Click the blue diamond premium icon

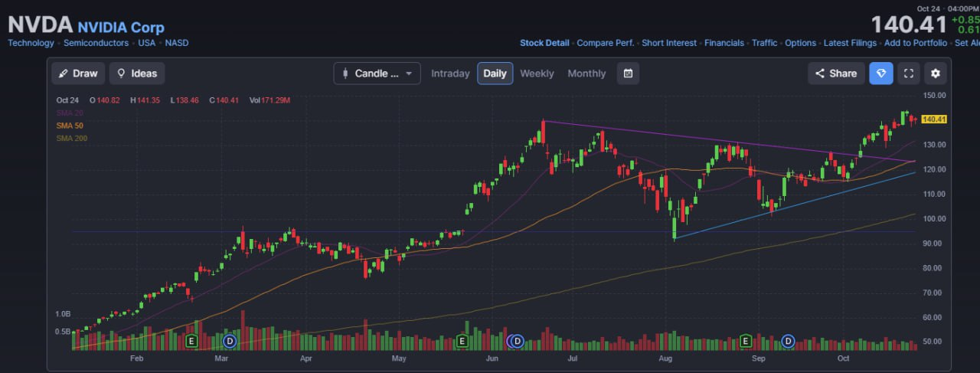click(x=880, y=74)
